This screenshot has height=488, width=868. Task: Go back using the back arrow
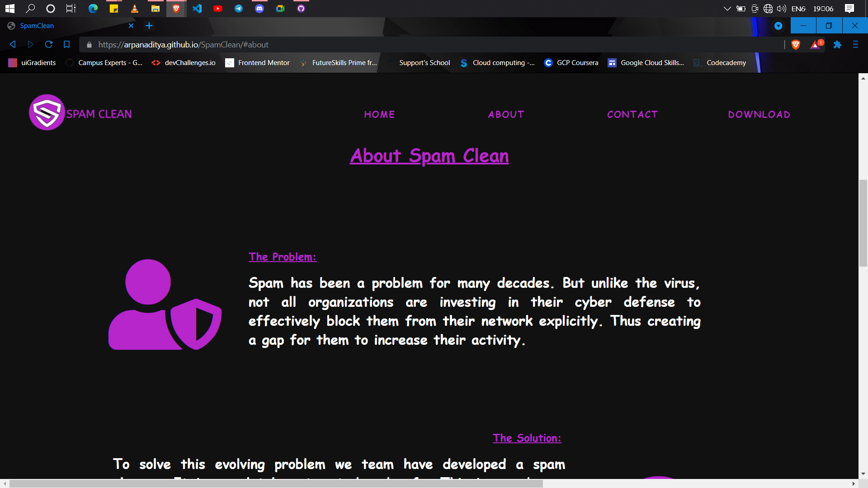point(13,44)
